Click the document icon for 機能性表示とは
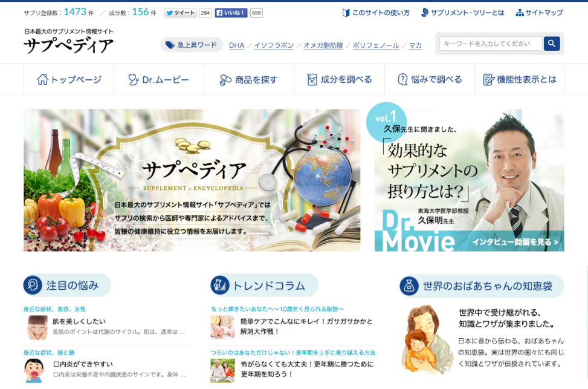The image size is (588, 389). coord(488,79)
